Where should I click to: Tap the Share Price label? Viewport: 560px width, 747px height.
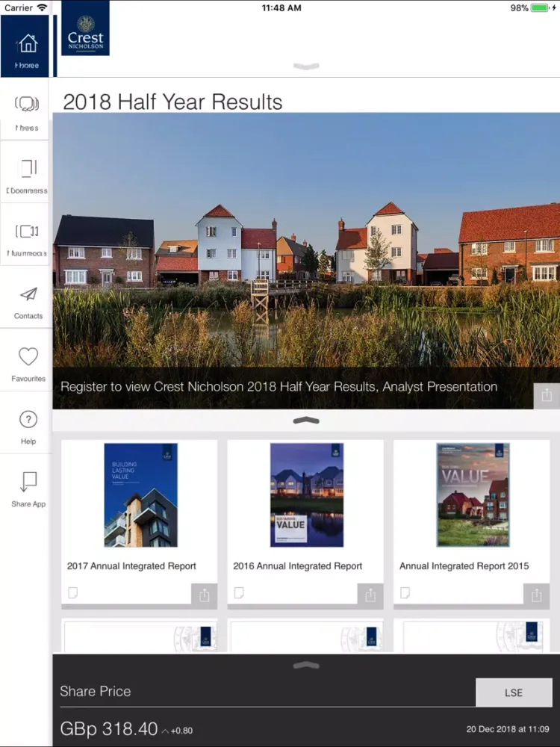96,691
